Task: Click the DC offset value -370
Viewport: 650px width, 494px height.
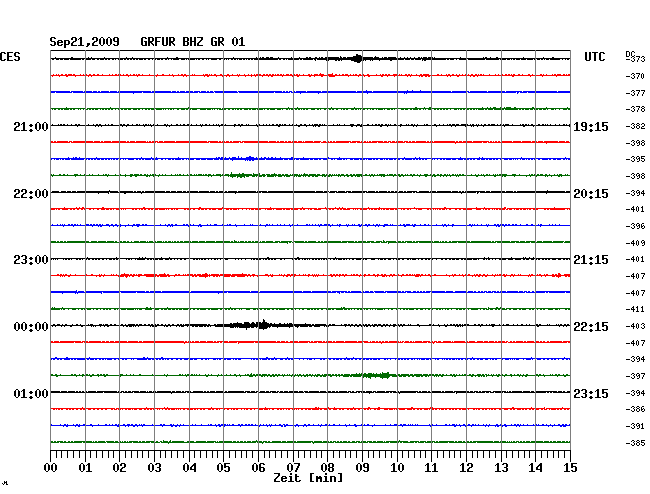Action: [x=635, y=76]
